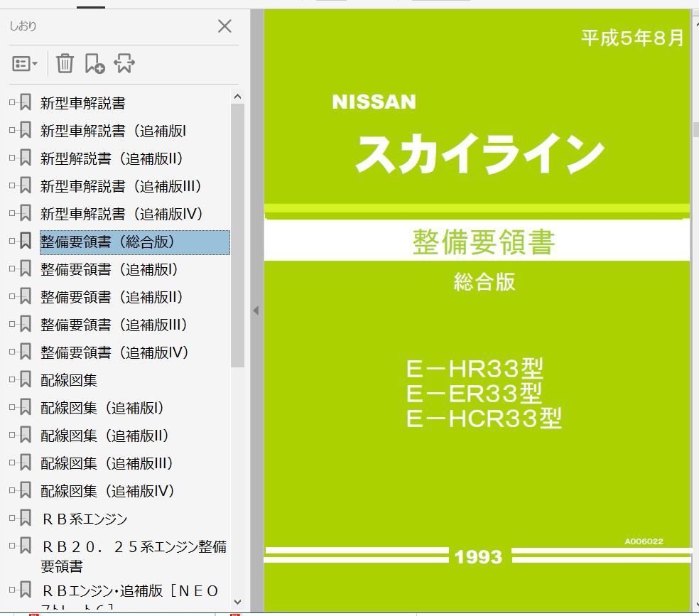The height and width of the screenshot is (616, 699).
Task: Click bookmark icon beside 配線図集（追補版I）
Action: click(x=26, y=406)
